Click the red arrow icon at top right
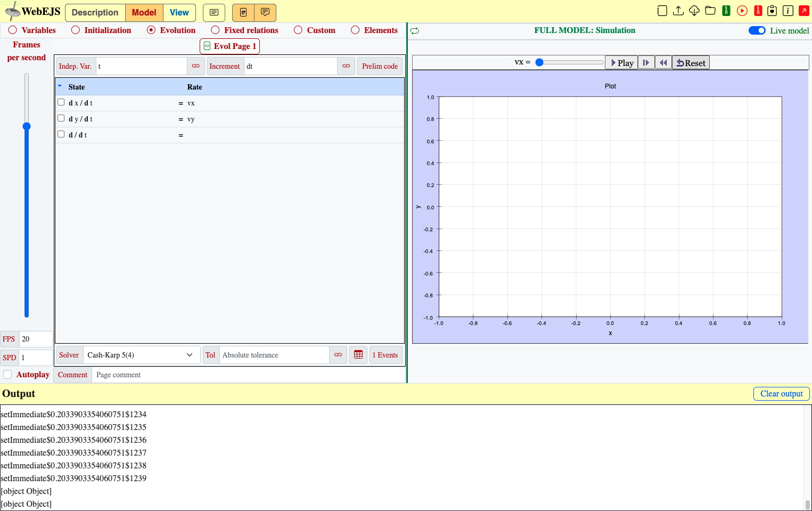812x511 pixels. 803,11
